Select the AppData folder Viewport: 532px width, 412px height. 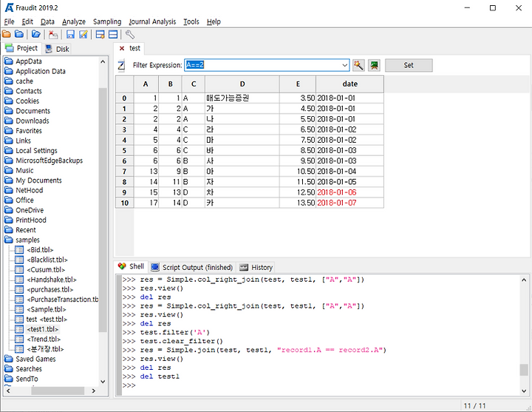(x=29, y=61)
